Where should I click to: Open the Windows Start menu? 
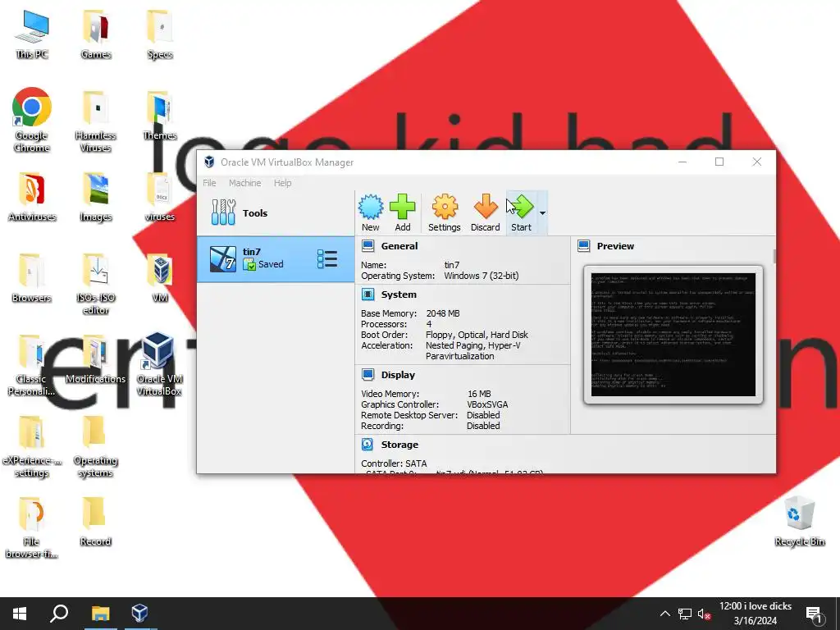click(20, 614)
